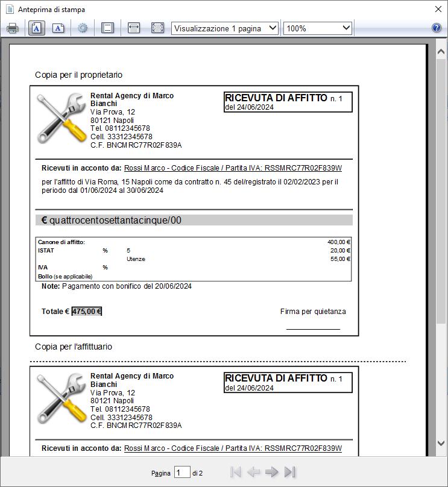The width and height of the screenshot is (448, 487).
Task: Click the printer icon to print
Action: tap(13, 28)
